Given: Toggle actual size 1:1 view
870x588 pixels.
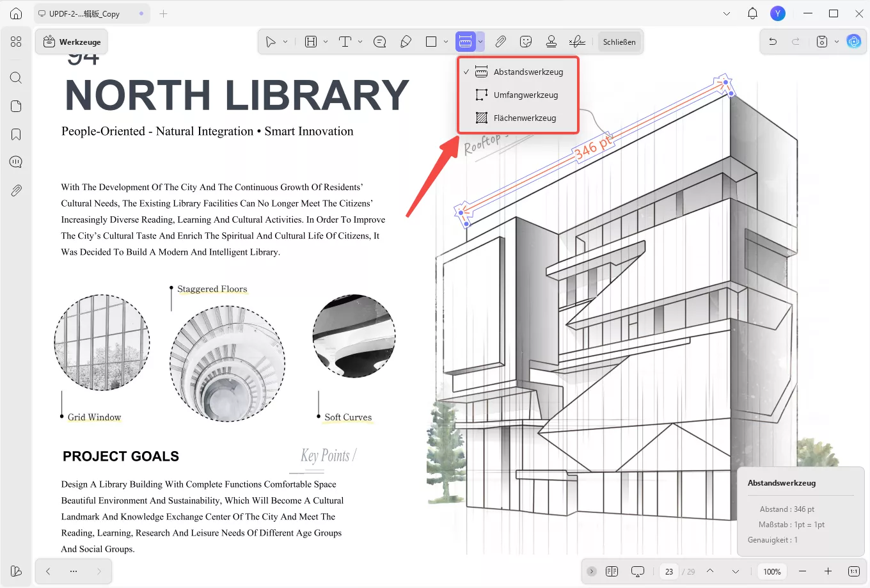Looking at the screenshot, I should (x=853, y=571).
